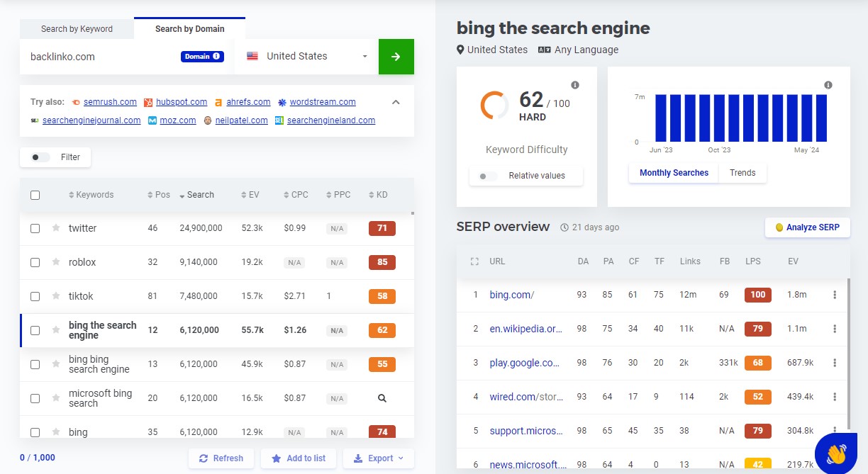
Task: Star the roblox keyword
Action: pyautogui.click(x=56, y=262)
